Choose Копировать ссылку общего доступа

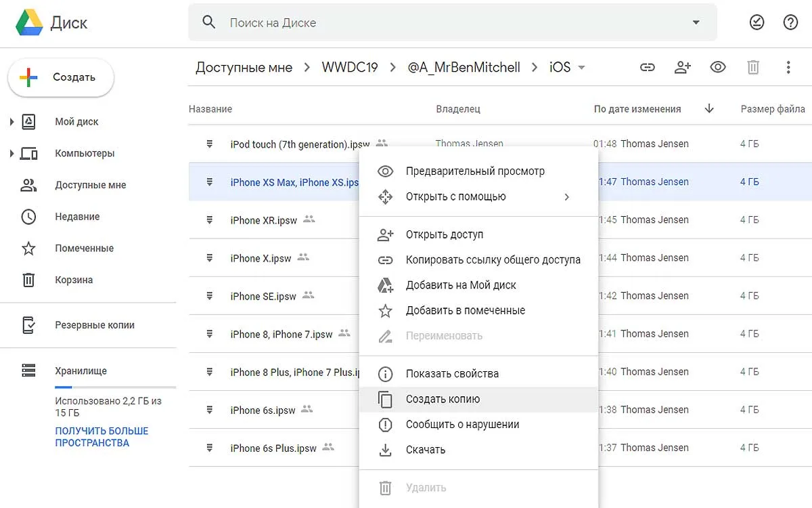click(x=478, y=260)
